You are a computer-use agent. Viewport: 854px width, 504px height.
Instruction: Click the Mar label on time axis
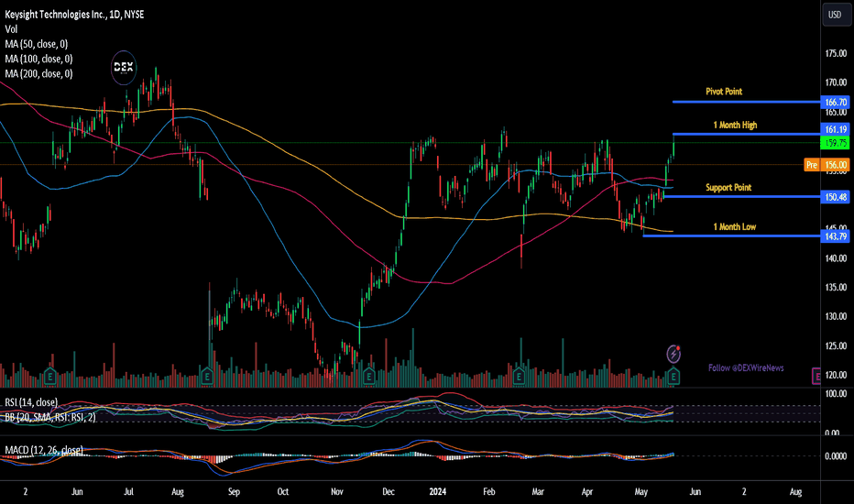538,491
